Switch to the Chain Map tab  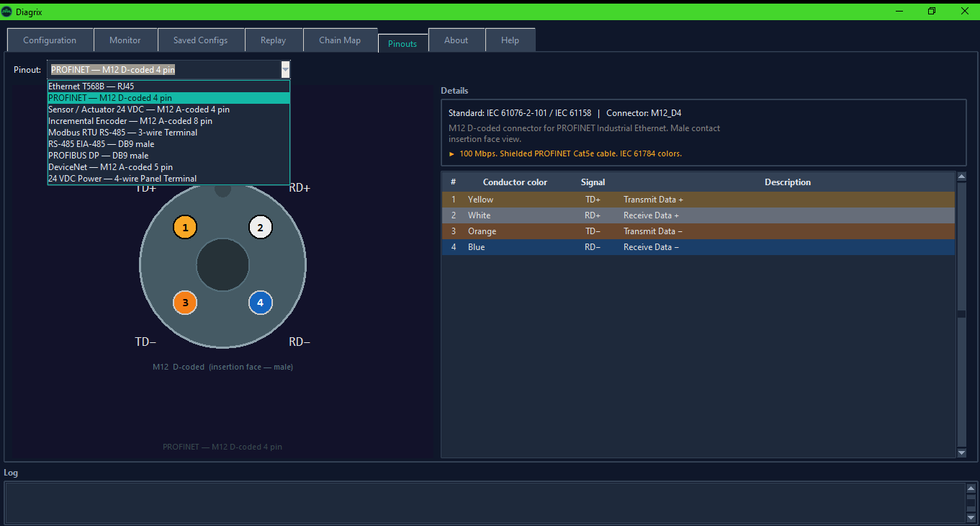pyautogui.click(x=340, y=40)
